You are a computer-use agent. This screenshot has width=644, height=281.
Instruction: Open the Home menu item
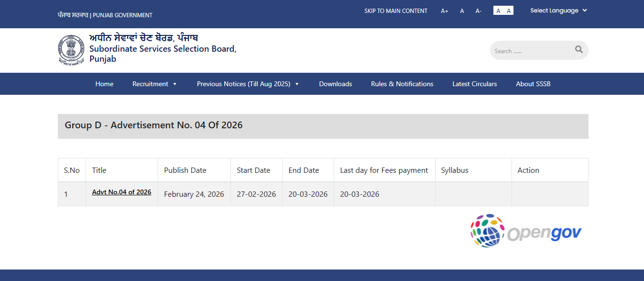click(104, 83)
